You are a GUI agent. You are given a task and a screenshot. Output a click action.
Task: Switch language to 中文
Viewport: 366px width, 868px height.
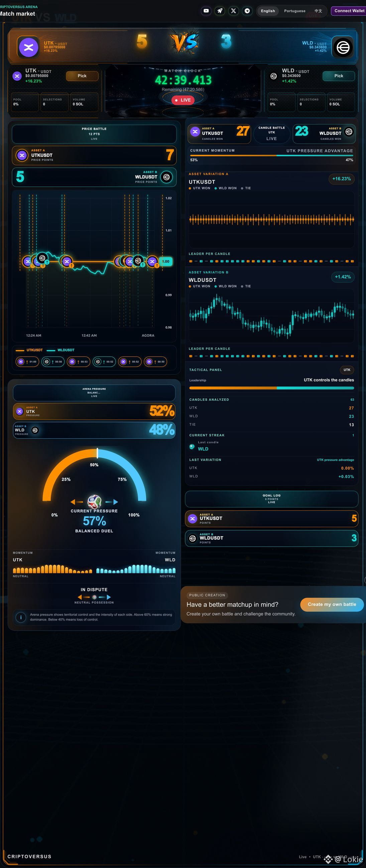coord(318,11)
